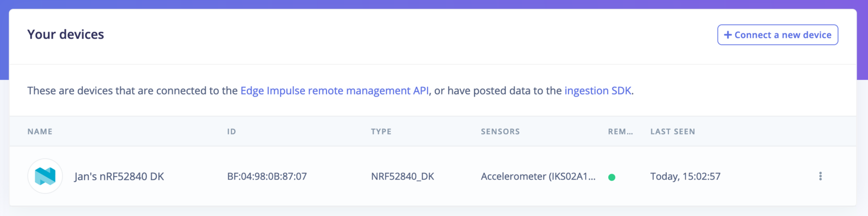This screenshot has height=216, width=868.
Task: Click the devices description paragraph text
Action: 330,91
